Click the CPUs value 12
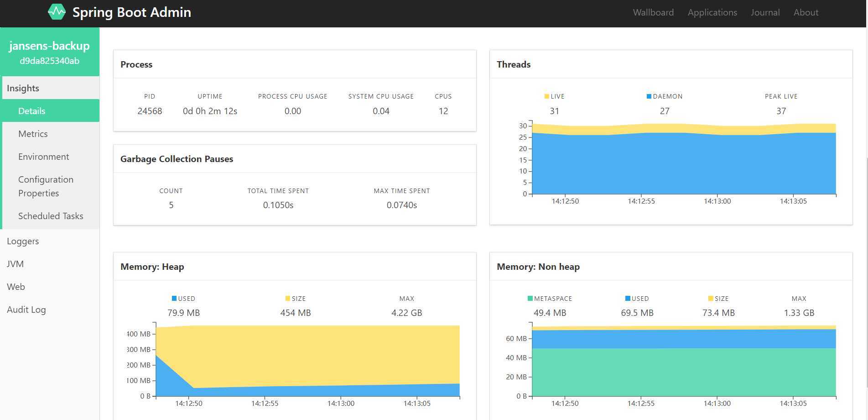Screen dimensions: 868x420 [443, 111]
